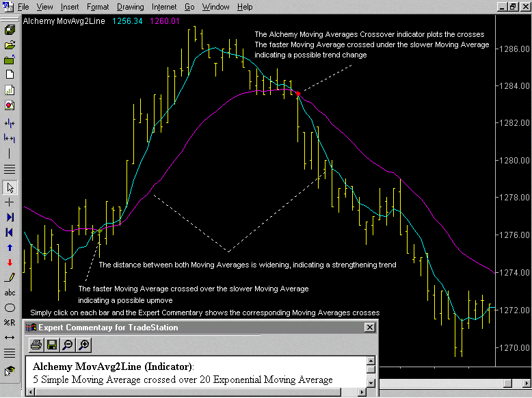Select the ellipse drawing tool
Viewport: 532px width, 398px height.
[x=10, y=308]
